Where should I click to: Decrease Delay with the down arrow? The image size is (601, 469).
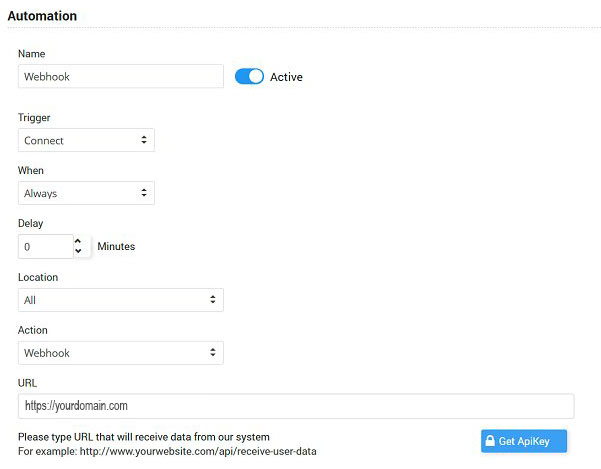tap(78, 251)
